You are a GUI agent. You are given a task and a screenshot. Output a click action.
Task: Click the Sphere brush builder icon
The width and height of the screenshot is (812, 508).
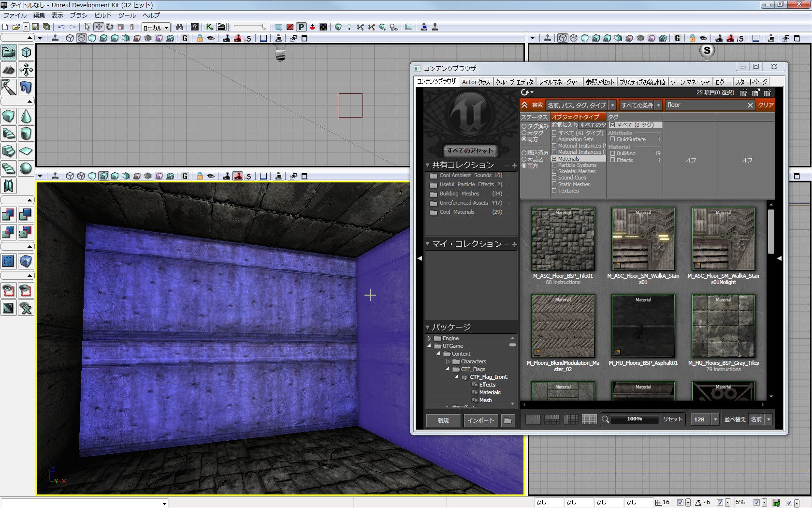(x=26, y=169)
